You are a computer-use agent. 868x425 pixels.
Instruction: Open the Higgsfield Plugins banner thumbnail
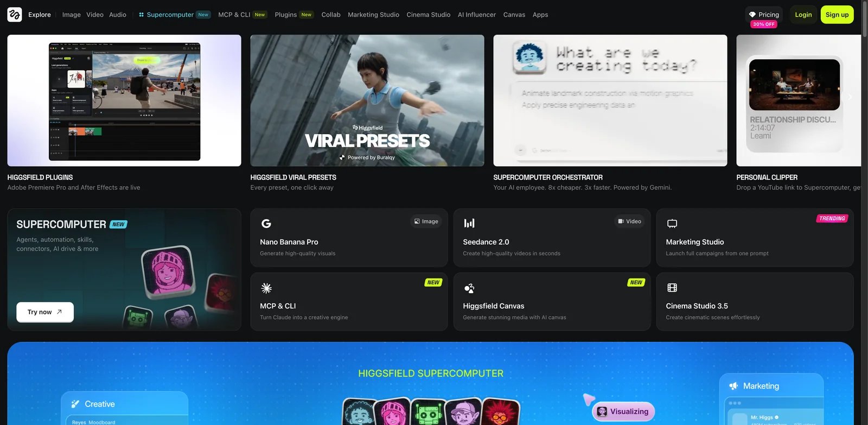[x=124, y=100]
